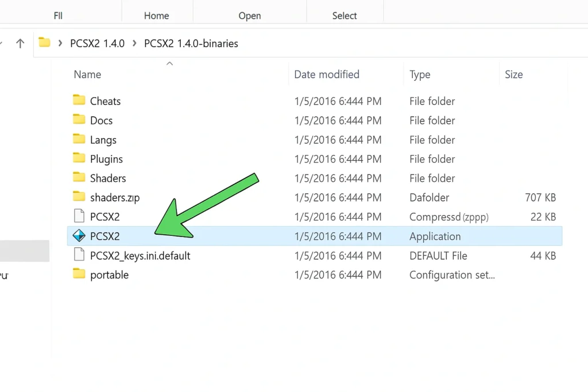588x392 pixels.
Task: Select the highlighted item in the navigation pane
Action: point(24,251)
